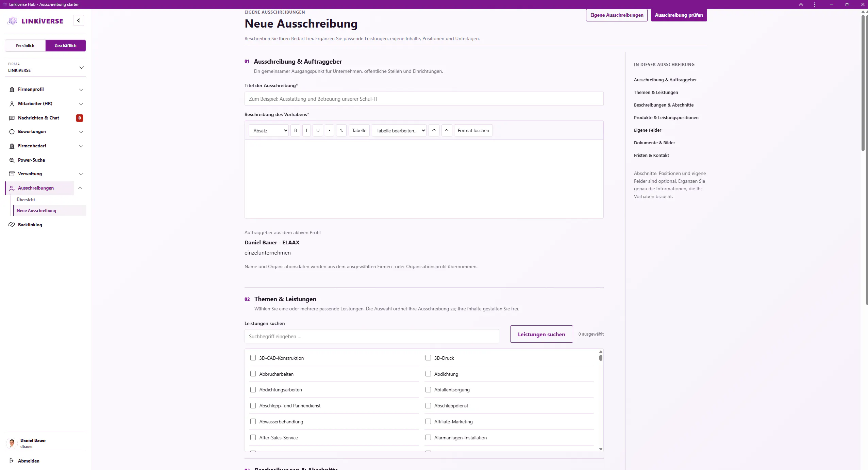Check the 3D-CAD-Konstruktion checkbox
868x470 pixels.
click(x=253, y=358)
